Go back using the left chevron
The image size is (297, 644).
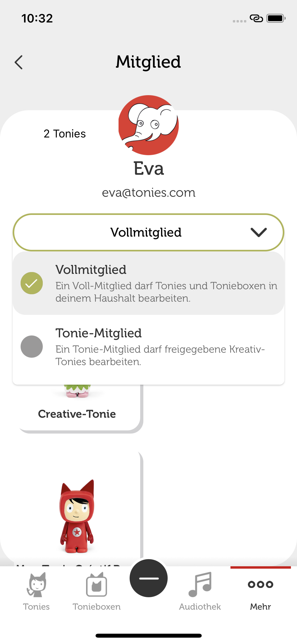18,62
